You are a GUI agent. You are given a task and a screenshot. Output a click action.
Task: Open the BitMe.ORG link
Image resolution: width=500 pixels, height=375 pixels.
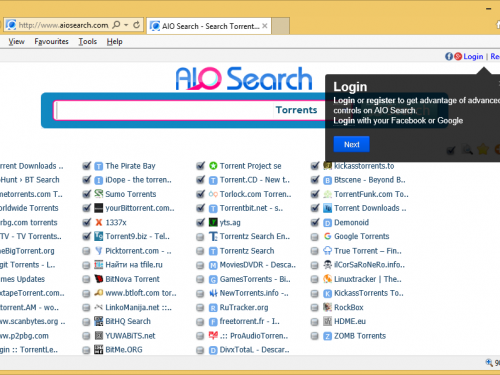coord(124,350)
